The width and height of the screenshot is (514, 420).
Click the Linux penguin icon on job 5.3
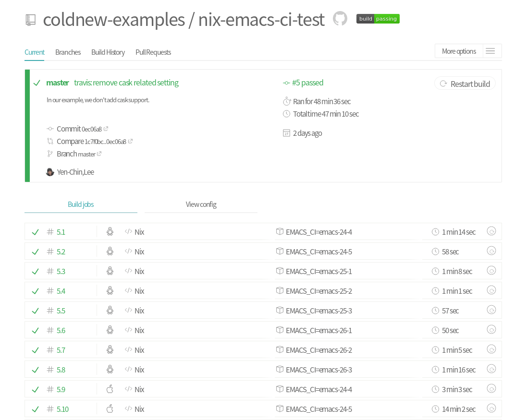coord(110,271)
